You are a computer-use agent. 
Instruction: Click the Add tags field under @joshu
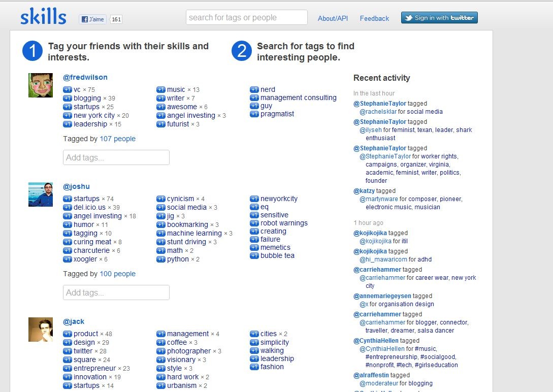pos(116,292)
